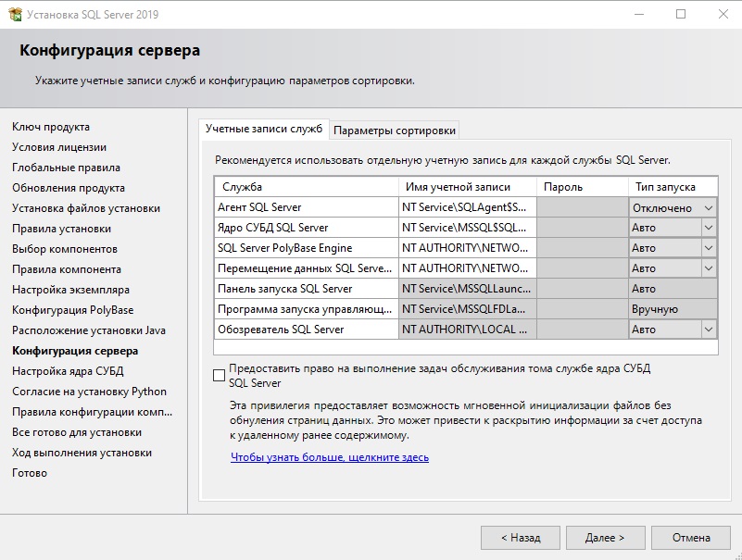Open startup type dropdown for Обозреватель SQL Server
Image resolution: width=742 pixels, height=560 pixels.
coord(709,330)
